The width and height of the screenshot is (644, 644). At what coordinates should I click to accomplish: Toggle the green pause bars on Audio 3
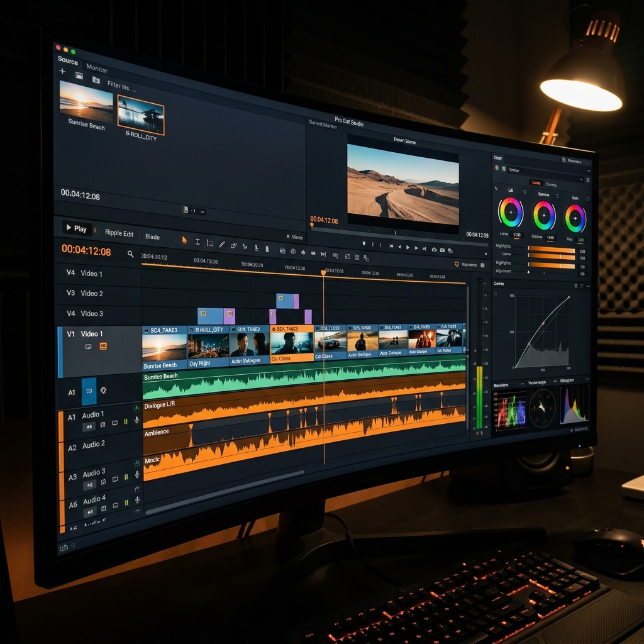(126, 477)
